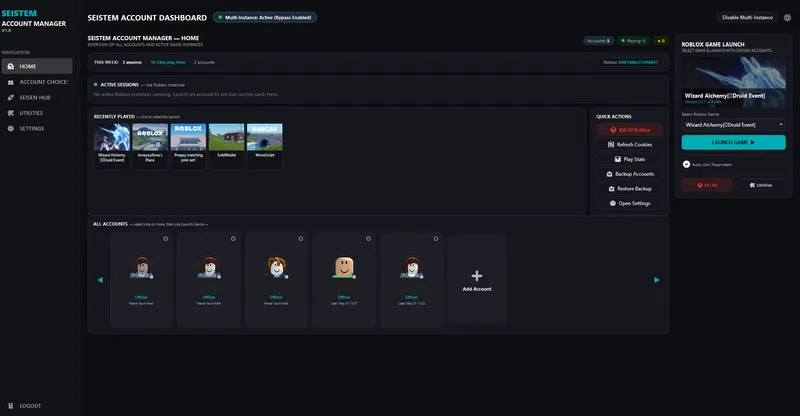Click the Open Settings gear icon
Screen dimensions: 800x416
613,203
